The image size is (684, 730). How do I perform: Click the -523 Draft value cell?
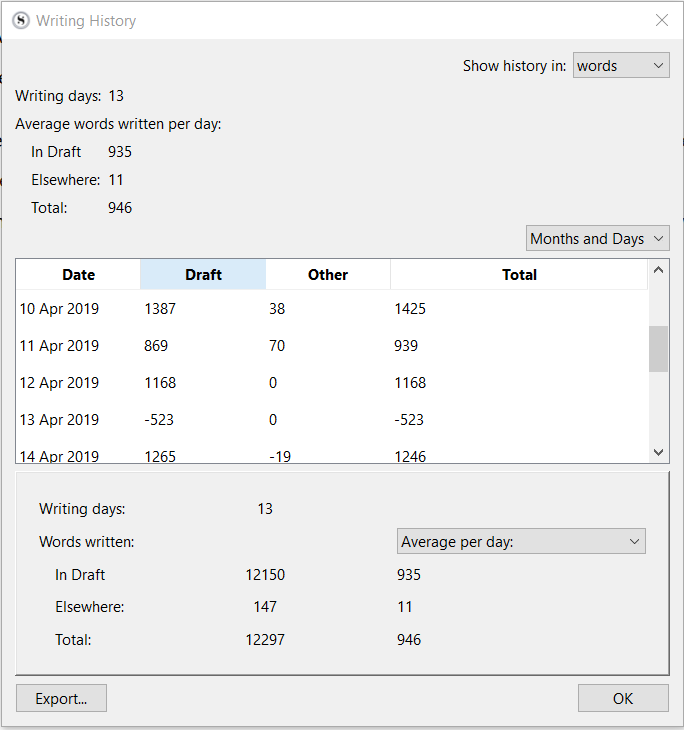(160, 420)
